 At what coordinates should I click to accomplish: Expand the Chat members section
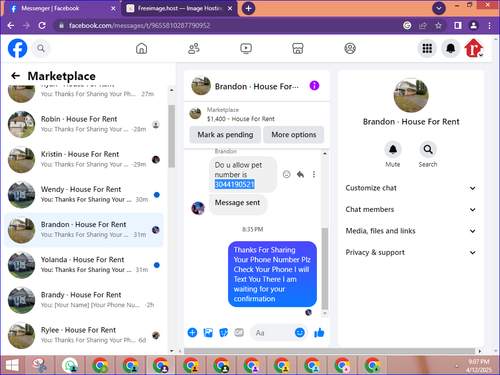click(x=411, y=209)
